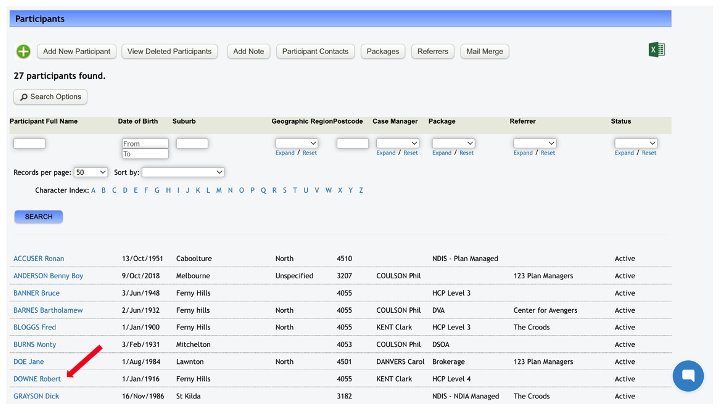Expand the Search Options panel
This screenshot has width=721, height=413.
tap(51, 97)
